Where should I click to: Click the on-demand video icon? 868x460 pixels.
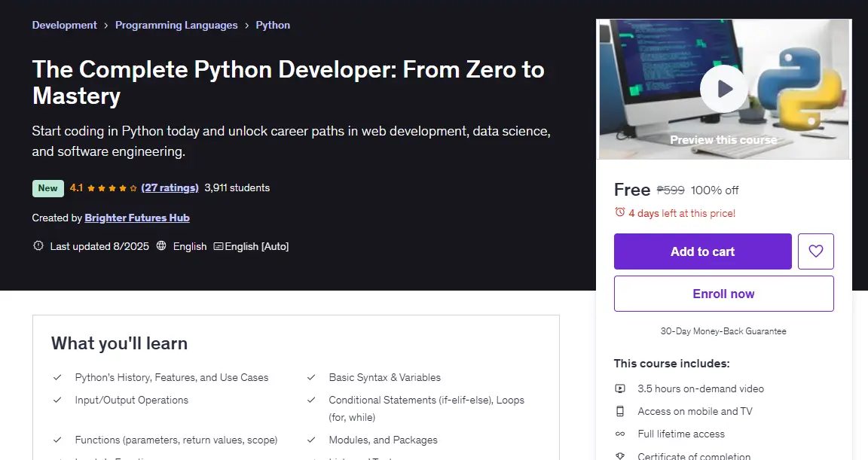[x=620, y=388]
